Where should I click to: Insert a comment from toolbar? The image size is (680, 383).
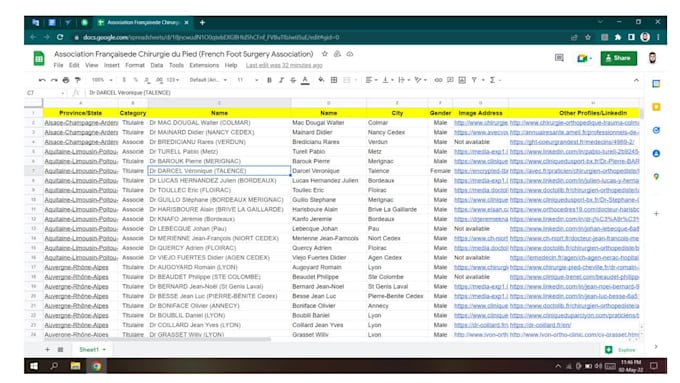point(450,80)
